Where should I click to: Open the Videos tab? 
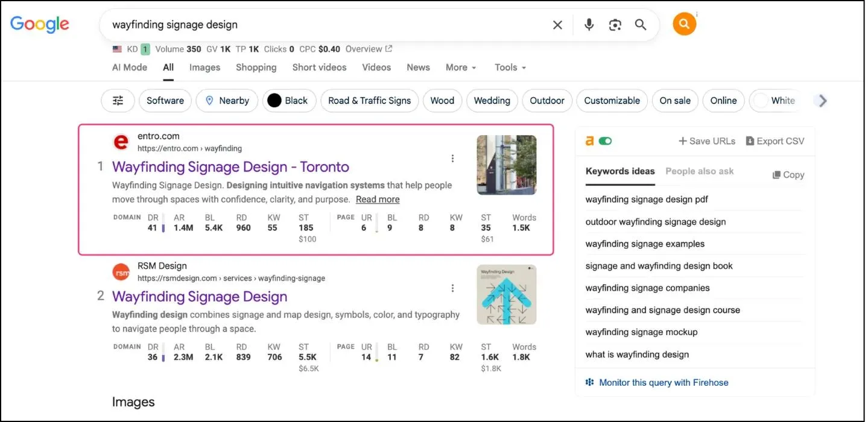pyautogui.click(x=376, y=68)
